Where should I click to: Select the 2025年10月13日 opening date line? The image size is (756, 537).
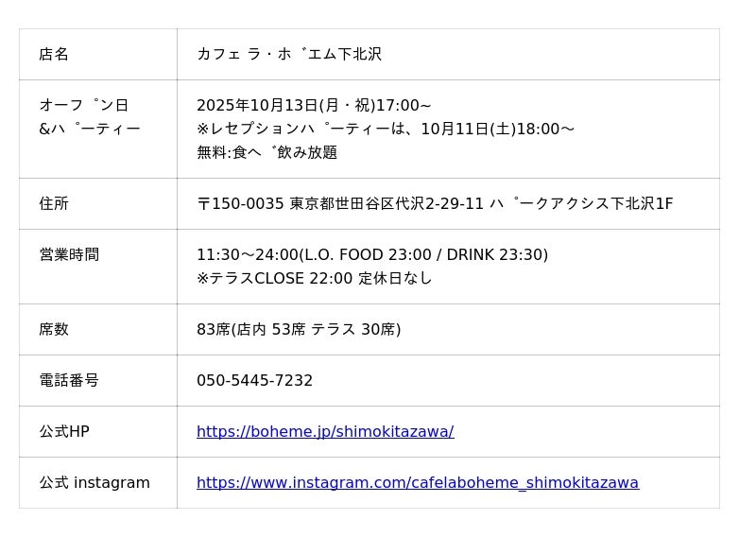point(314,105)
